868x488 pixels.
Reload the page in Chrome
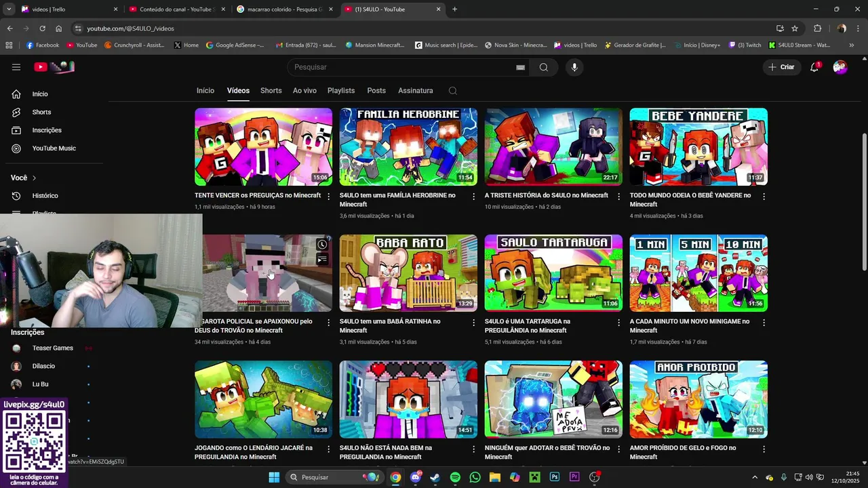pyautogui.click(x=42, y=28)
